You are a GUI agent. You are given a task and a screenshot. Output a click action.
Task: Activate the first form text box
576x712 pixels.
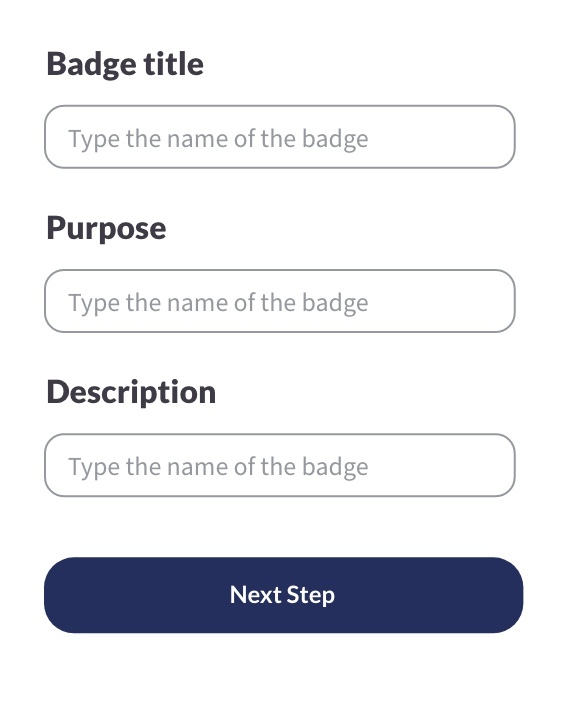click(280, 137)
